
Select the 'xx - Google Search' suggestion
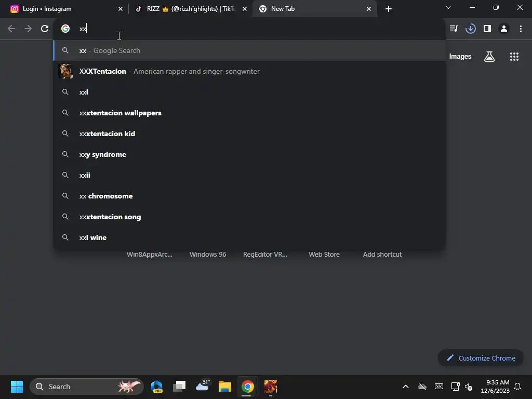[x=249, y=50]
